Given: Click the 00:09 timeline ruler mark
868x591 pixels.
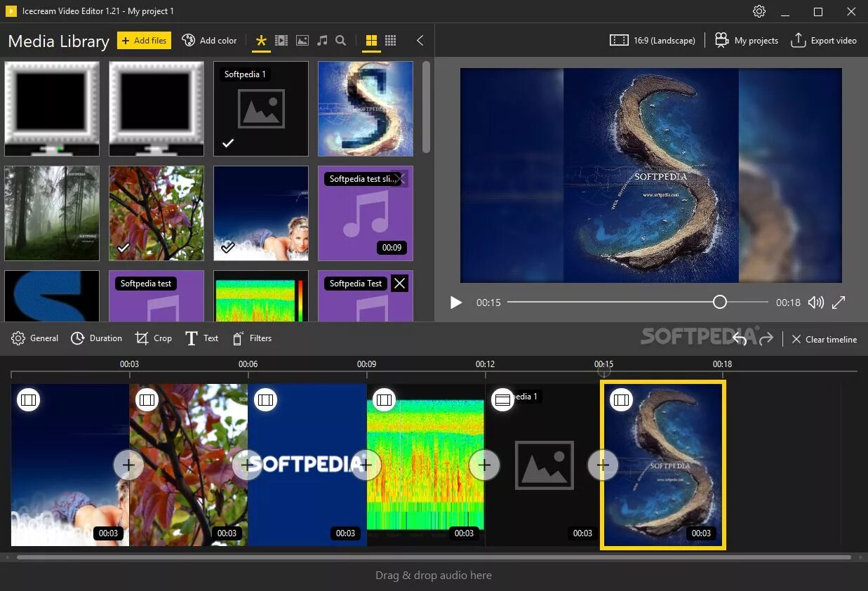Looking at the screenshot, I should 366,364.
